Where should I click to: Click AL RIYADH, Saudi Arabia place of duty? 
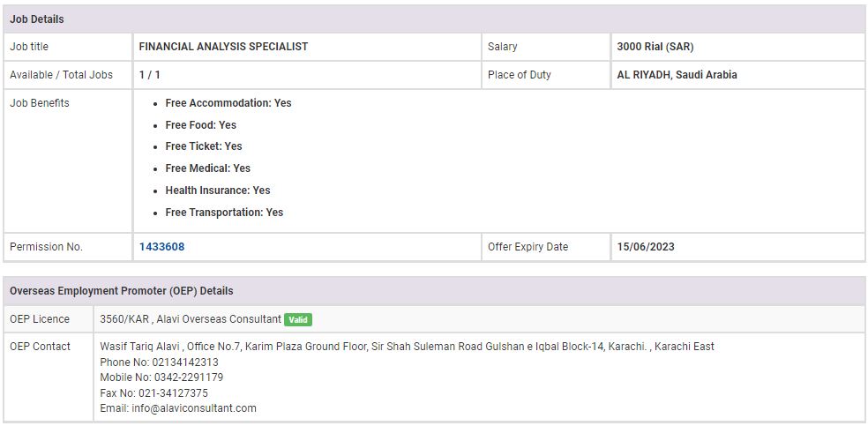coord(677,75)
